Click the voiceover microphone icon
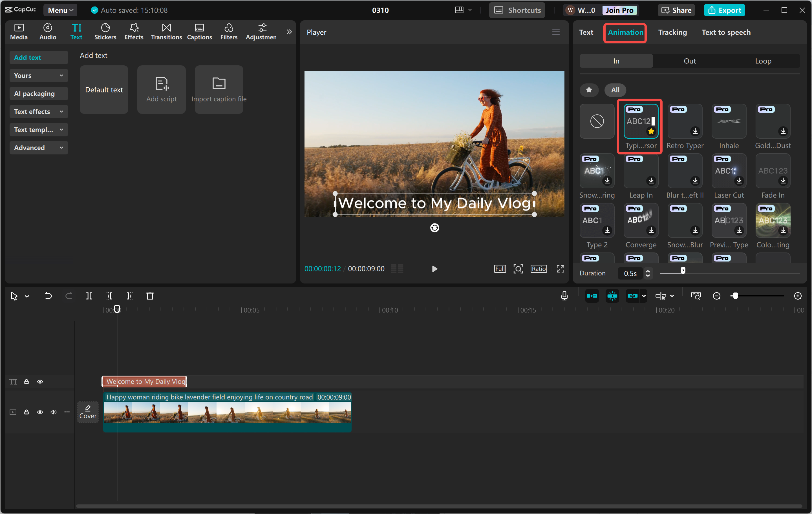812x514 pixels. [x=564, y=296]
